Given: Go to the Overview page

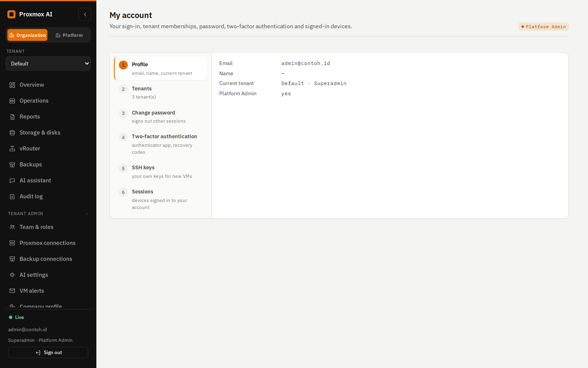Looking at the screenshot, I should [x=48, y=85].
